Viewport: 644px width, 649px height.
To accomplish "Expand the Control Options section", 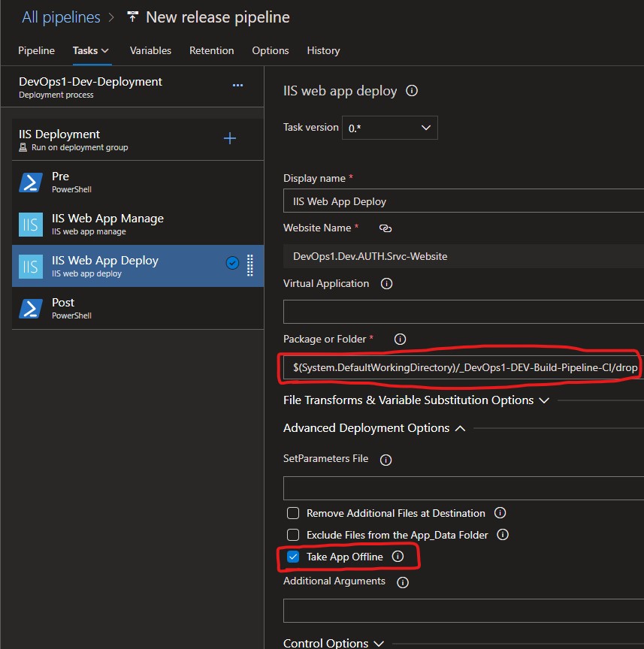I will click(x=334, y=643).
